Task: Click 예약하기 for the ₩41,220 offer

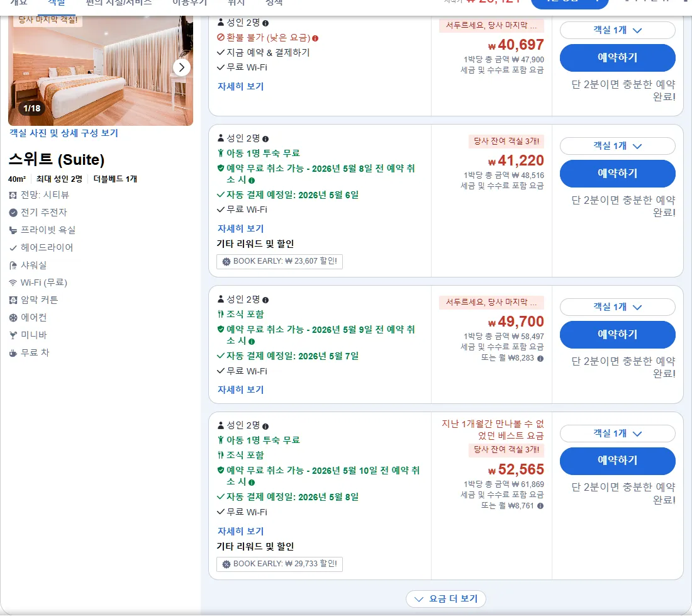Action: (x=617, y=174)
